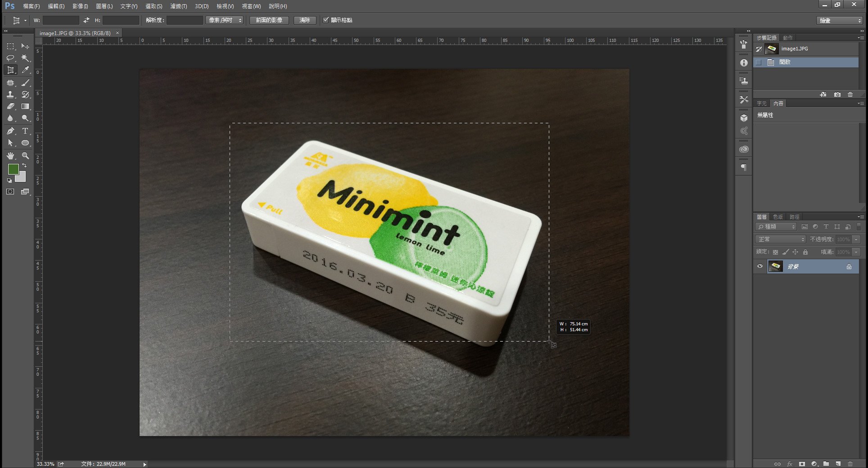Screen dimensions: 868x468
Task: Create new document from current history state
Action: coord(823,94)
